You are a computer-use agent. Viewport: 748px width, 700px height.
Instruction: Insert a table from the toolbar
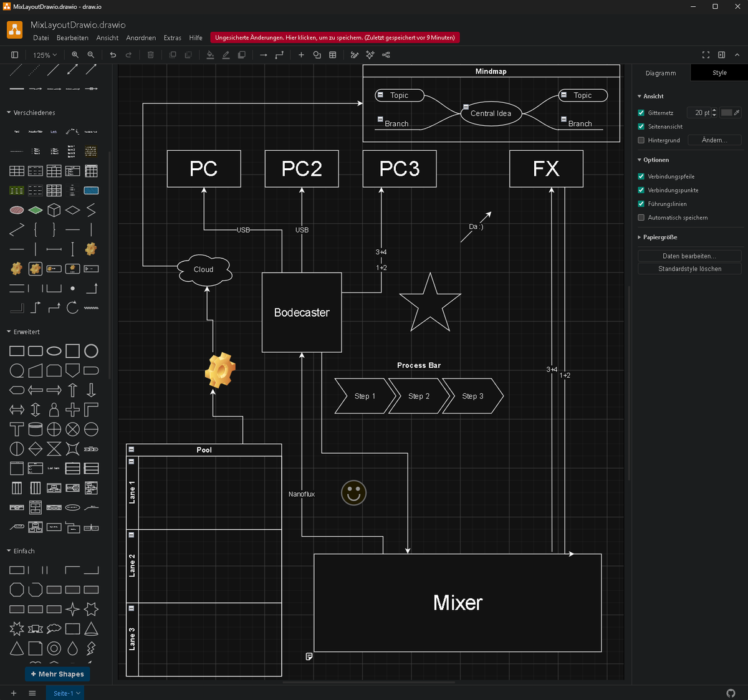[x=333, y=55]
